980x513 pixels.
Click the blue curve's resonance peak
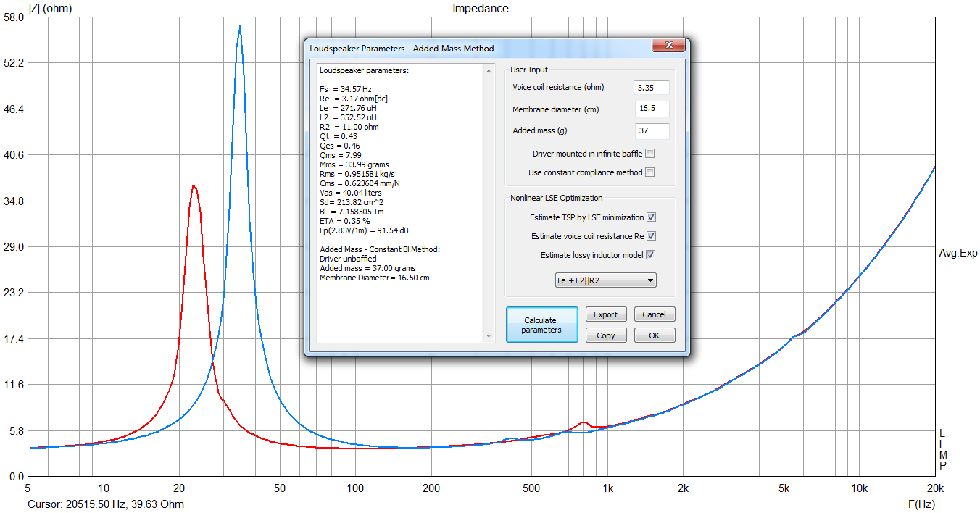pyautogui.click(x=240, y=26)
